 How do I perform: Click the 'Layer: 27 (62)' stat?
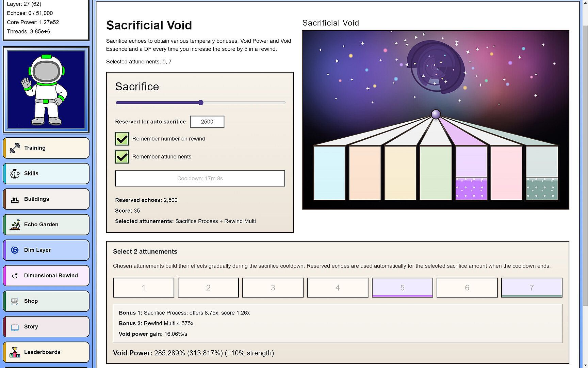click(x=24, y=4)
